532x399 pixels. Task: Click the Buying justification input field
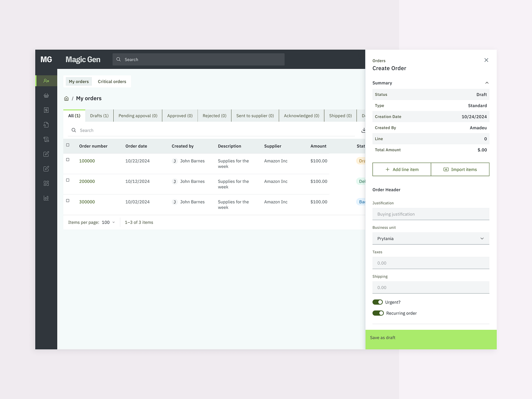pyautogui.click(x=431, y=214)
